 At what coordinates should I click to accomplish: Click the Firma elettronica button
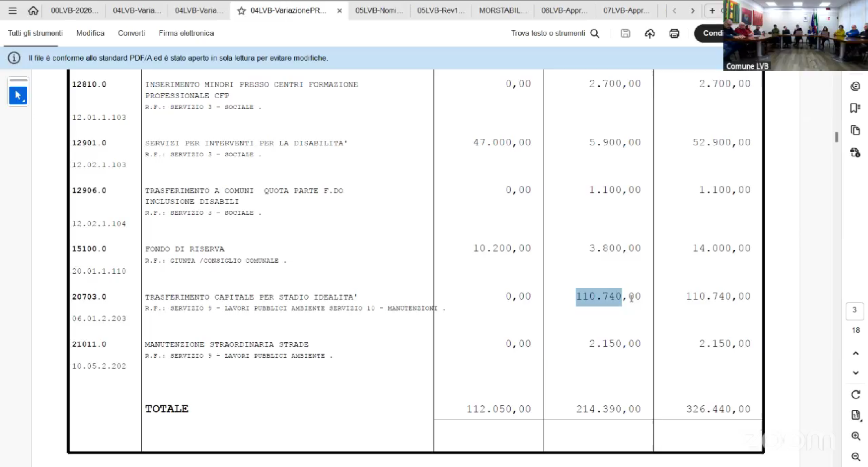(186, 33)
